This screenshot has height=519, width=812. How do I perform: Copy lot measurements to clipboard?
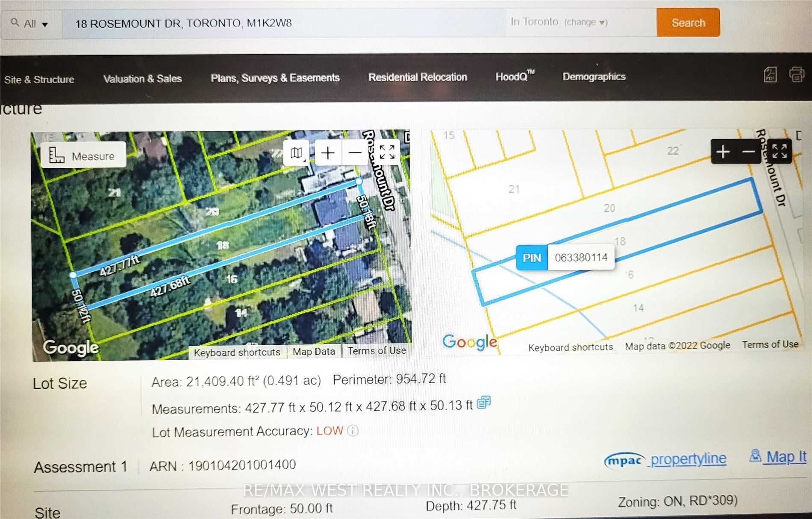(x=483, y=402)
